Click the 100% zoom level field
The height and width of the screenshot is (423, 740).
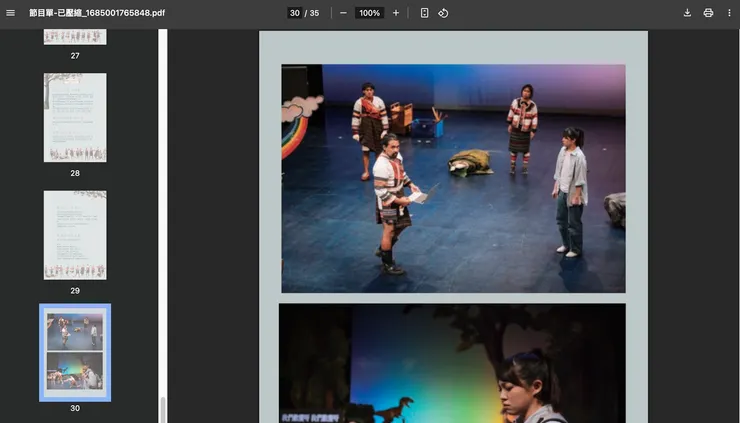tap(369, 13)
